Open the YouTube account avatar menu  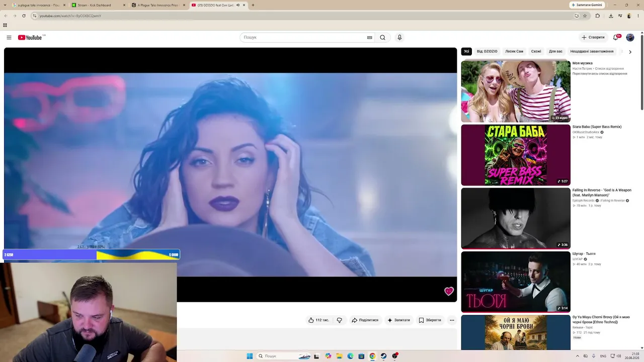click(x=630, y=38)
